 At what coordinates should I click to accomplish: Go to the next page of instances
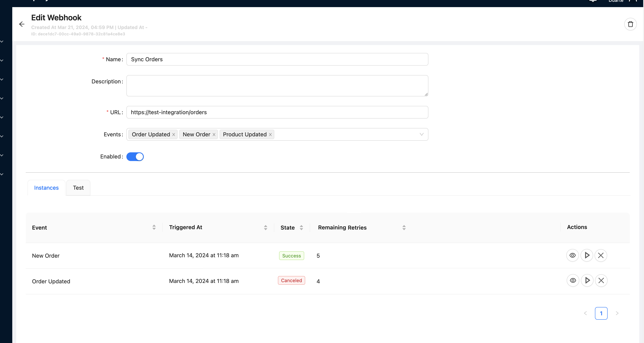click(617, 313)
